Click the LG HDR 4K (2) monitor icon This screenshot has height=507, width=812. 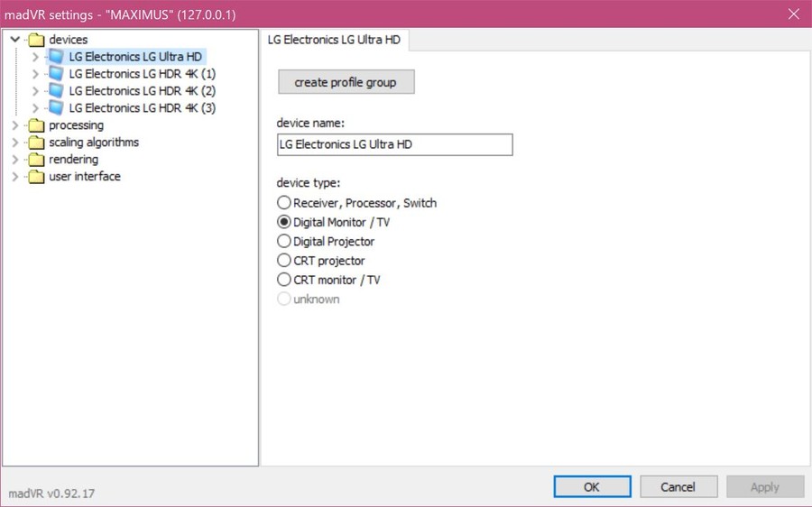[57, 91]
